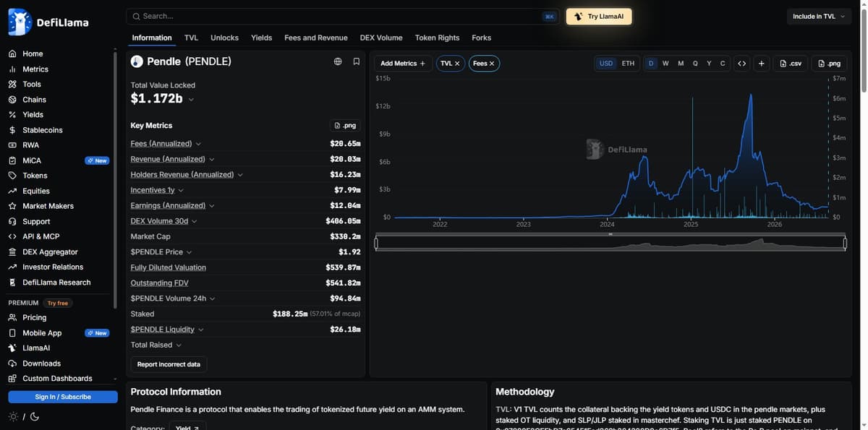Open RWA in the sidebar
Screen dimensions: 868x430
point(30,145)
